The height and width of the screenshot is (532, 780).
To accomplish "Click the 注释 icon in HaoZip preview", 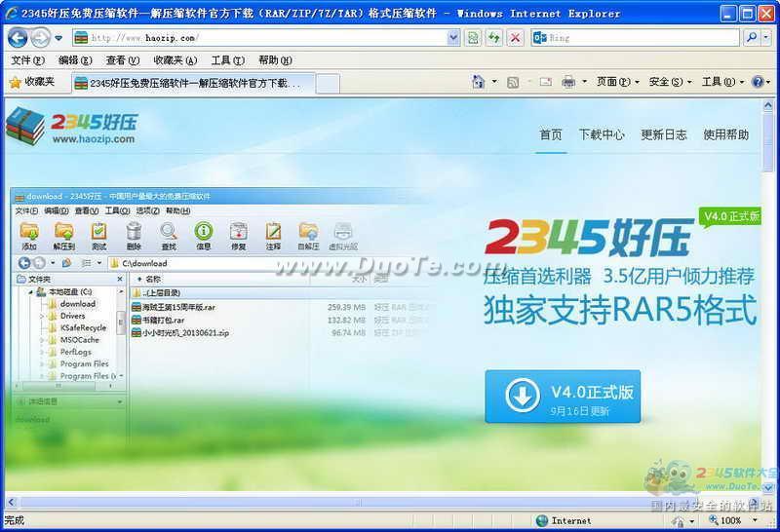I will coord(273,236).
